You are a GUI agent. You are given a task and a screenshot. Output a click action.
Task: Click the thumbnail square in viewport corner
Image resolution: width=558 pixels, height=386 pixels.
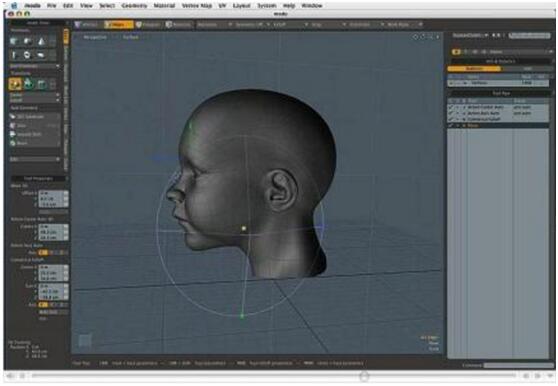tap(85, 340)
